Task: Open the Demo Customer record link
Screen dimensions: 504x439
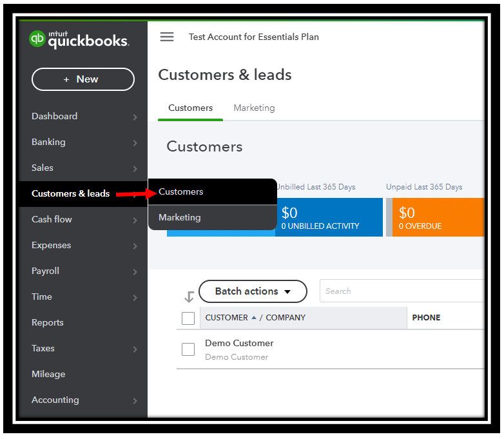Action: [x=239, y=343]
